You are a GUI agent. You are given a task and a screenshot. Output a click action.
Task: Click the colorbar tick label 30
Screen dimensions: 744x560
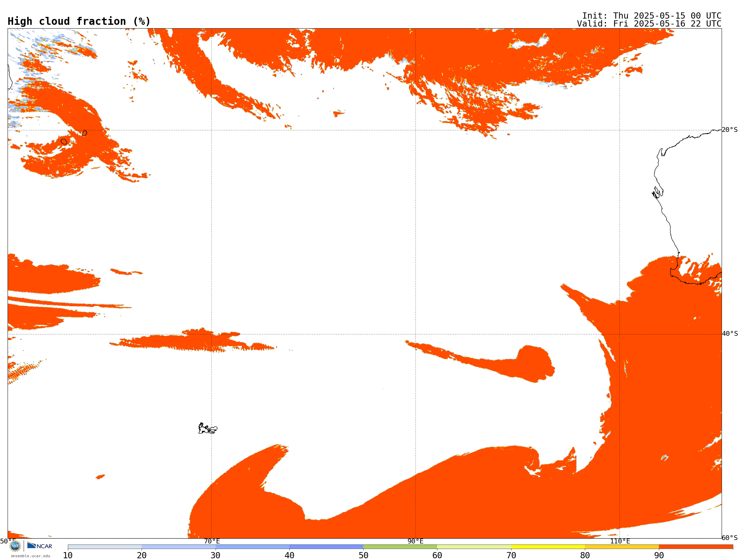click(x=216, y=555)
